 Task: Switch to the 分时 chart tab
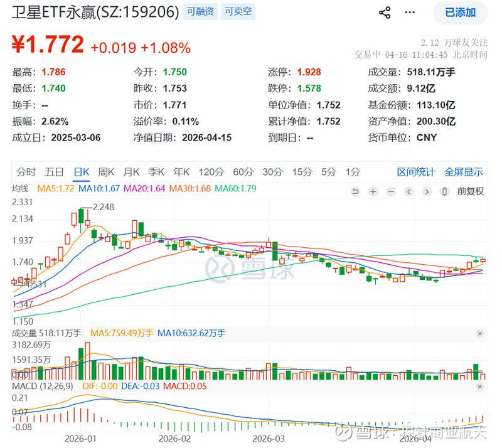click(x=26, y=172)
